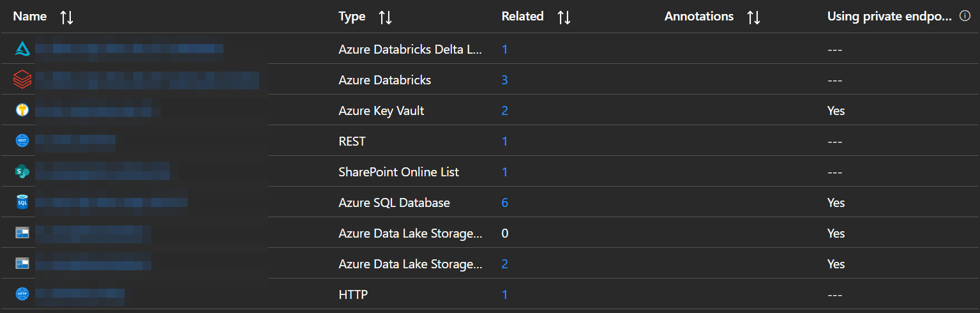The width and height of the screenshot is (980, 313).
Task: Open related count 6 for Azure SQL Database
Action: pyautogui.click(x=505, y=202)
